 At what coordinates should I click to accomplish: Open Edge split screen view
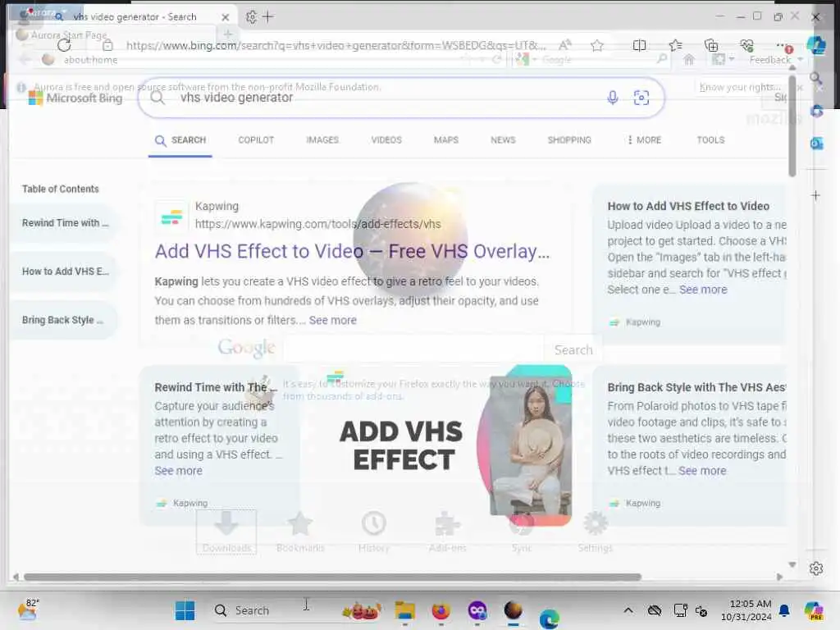pyautogui.click(x=639, y=46)
